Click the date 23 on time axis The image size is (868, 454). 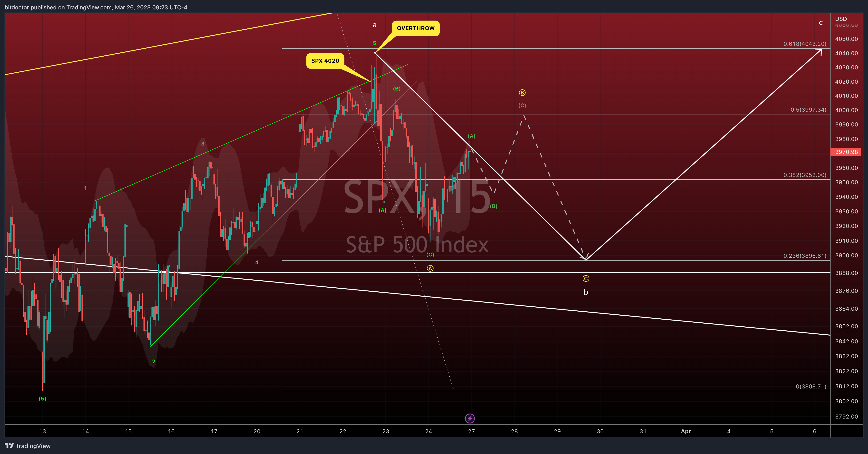pos(385,431)
